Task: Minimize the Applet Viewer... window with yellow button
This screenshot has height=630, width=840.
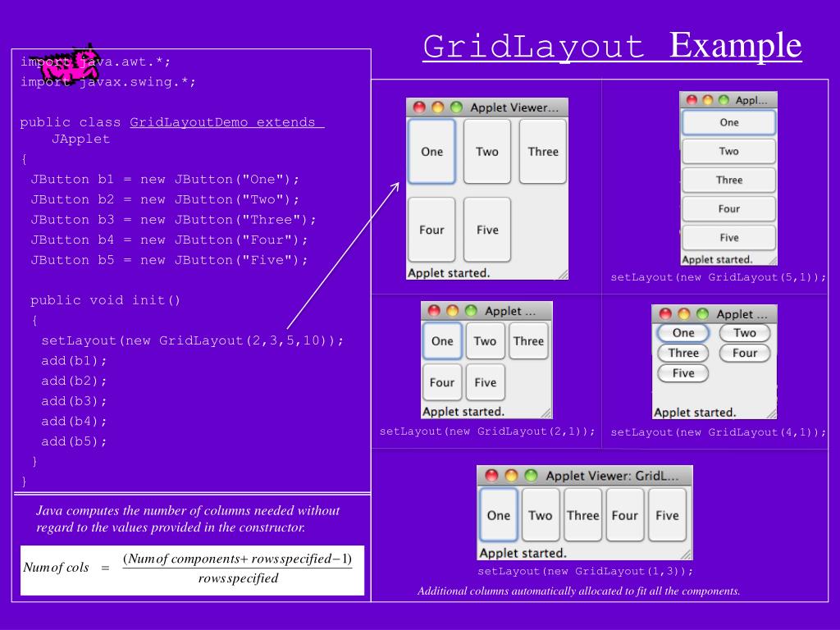Action: click(438, 107)
